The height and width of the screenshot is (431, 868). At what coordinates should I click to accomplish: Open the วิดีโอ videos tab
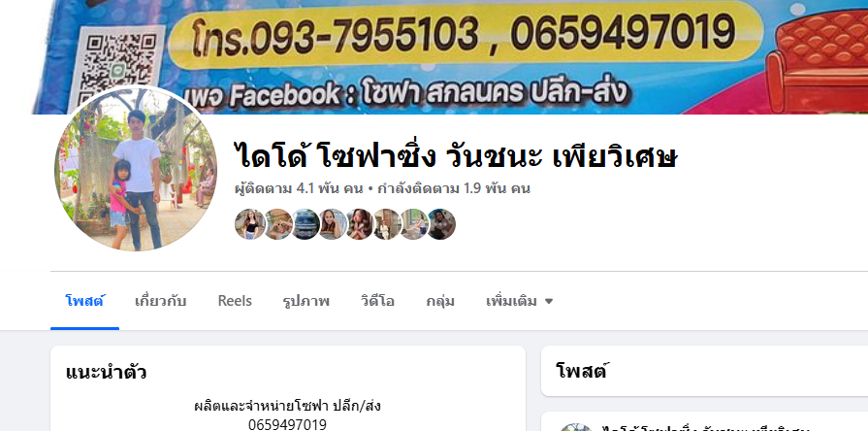click(377, 301)
